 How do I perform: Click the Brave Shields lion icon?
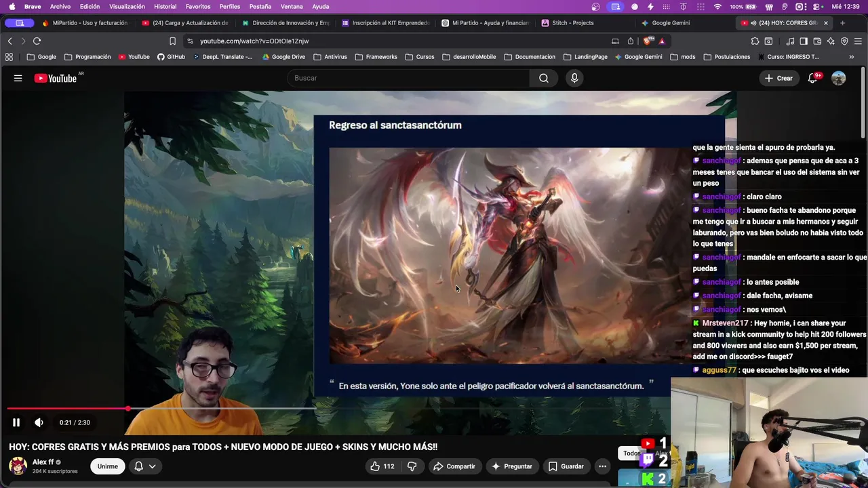tap(648, 41)
